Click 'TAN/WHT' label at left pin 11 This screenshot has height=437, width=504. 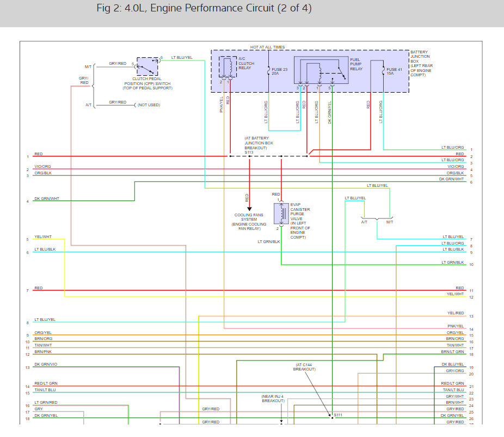[43, 345]
